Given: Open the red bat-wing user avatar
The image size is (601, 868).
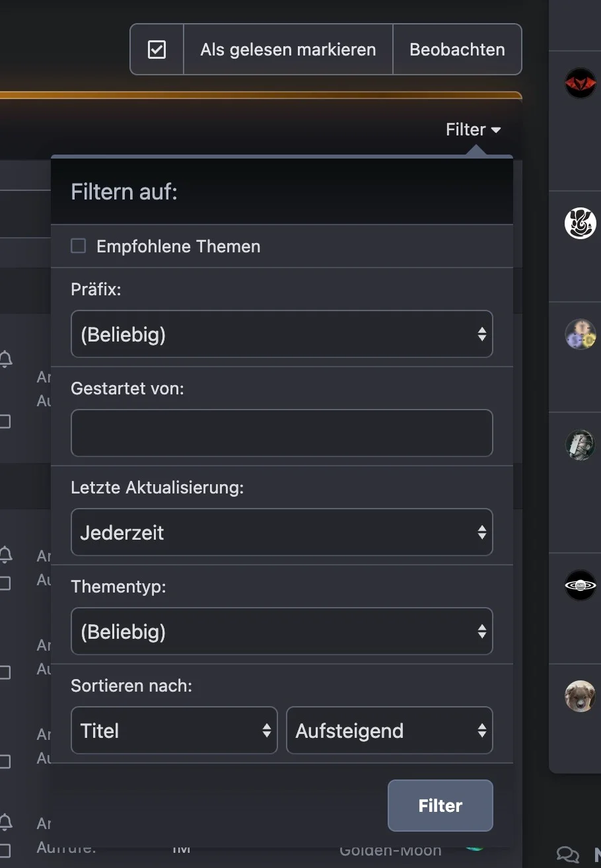Looking at the screenshot, I should click(581, 83).
